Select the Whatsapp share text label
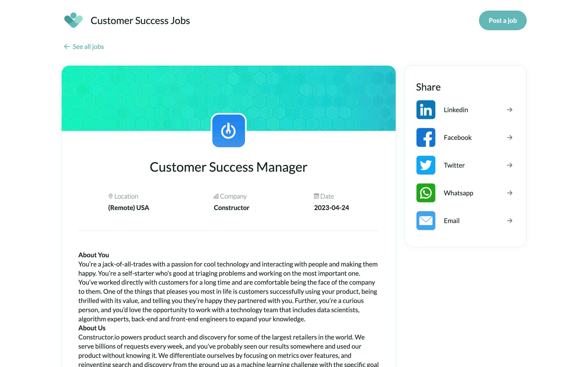The image size is (588, 367). [458, 193]
